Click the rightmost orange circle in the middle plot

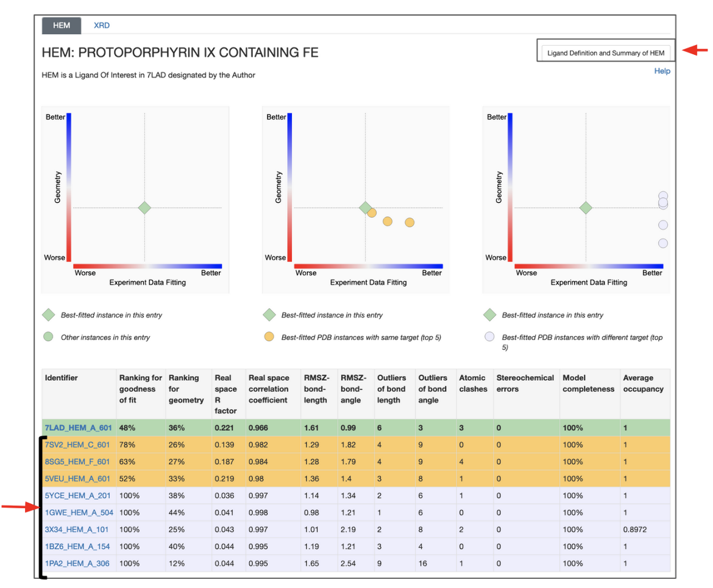410,222
